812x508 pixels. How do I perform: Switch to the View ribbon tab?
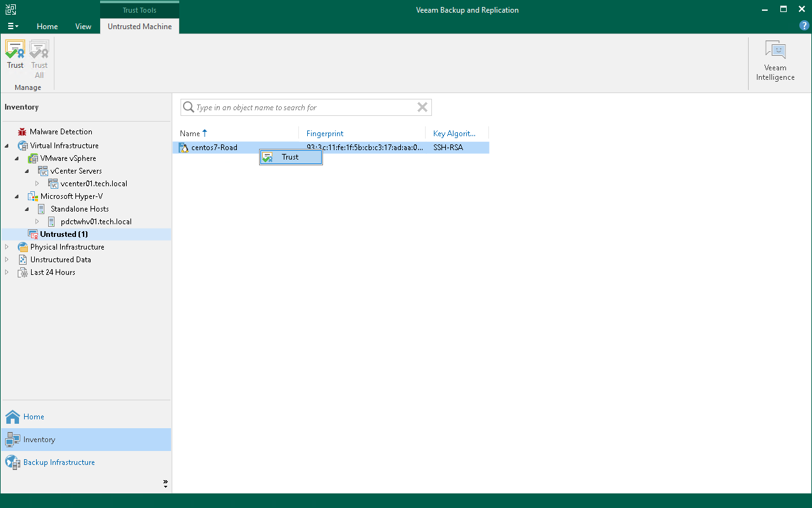[83, 27]
